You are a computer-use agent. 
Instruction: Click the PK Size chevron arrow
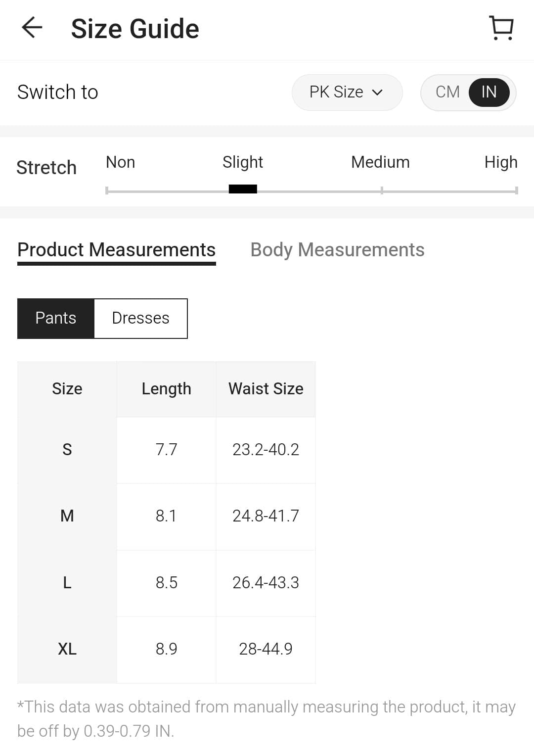[x=377, y=93]
